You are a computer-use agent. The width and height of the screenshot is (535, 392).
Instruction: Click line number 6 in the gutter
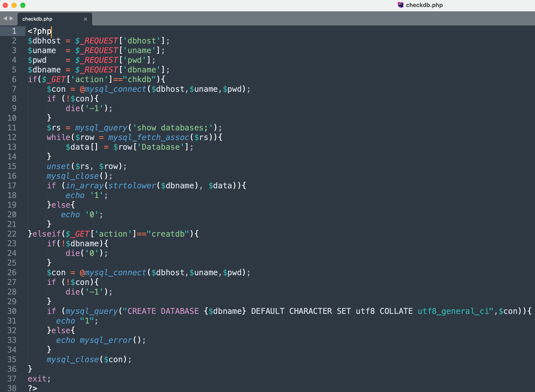pyautogui.click(x=14, y=79)
